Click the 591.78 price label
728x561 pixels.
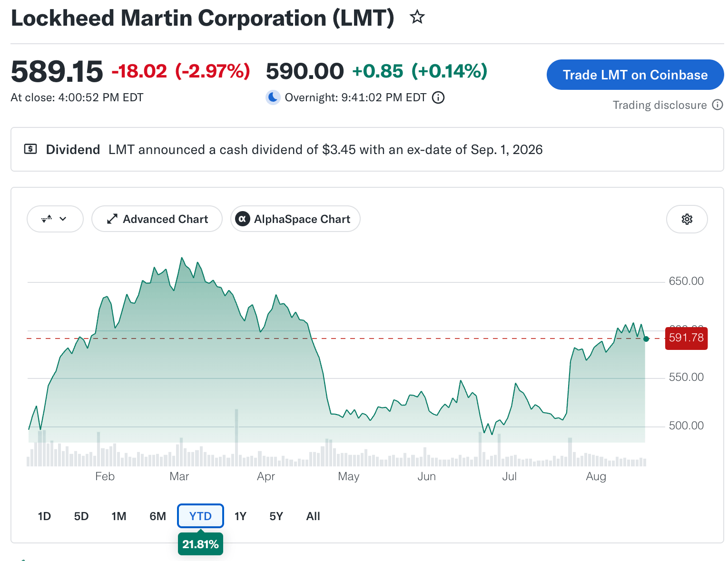pos(686,338)
